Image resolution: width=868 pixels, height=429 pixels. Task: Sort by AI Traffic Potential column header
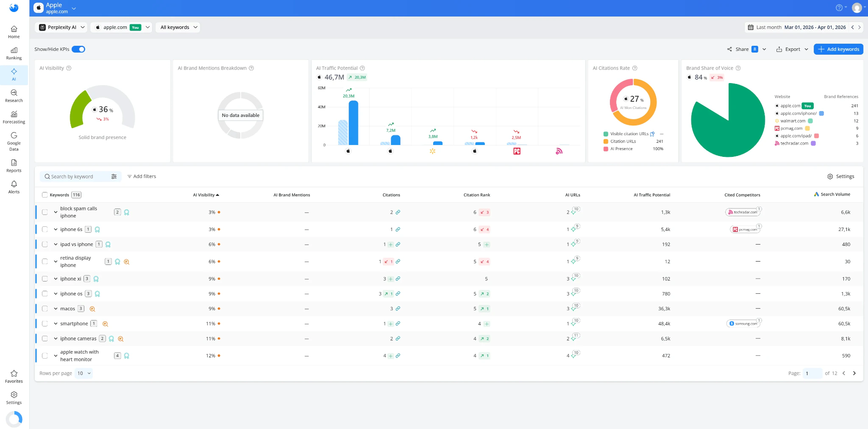[x=652, y=195]
